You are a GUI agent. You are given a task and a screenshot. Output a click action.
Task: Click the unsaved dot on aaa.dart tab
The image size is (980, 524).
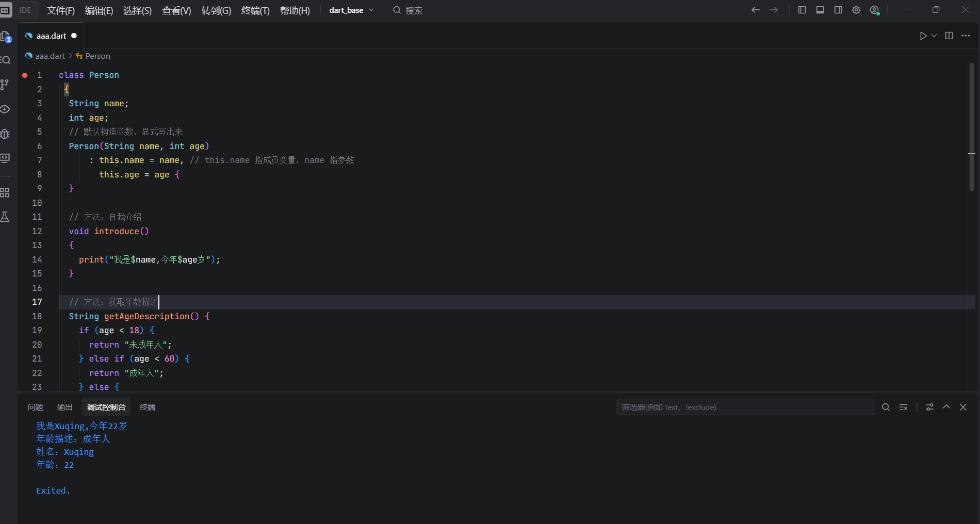click(x=74, y=36)
